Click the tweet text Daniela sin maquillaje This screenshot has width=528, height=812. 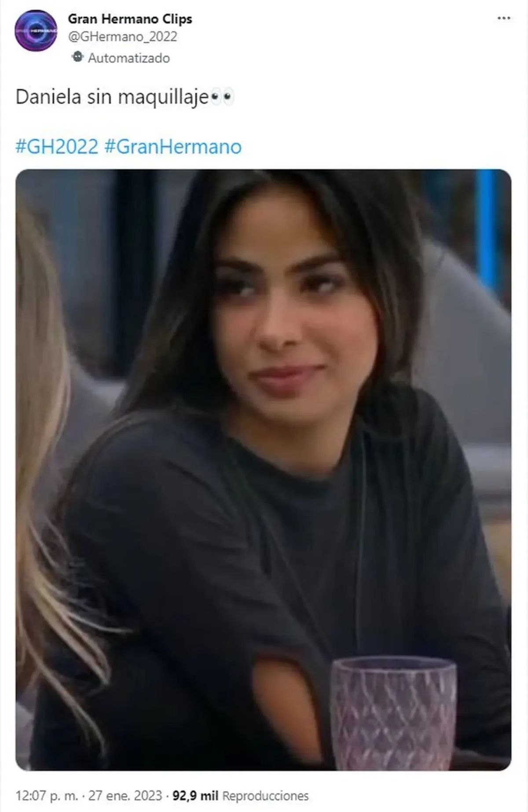112,97
